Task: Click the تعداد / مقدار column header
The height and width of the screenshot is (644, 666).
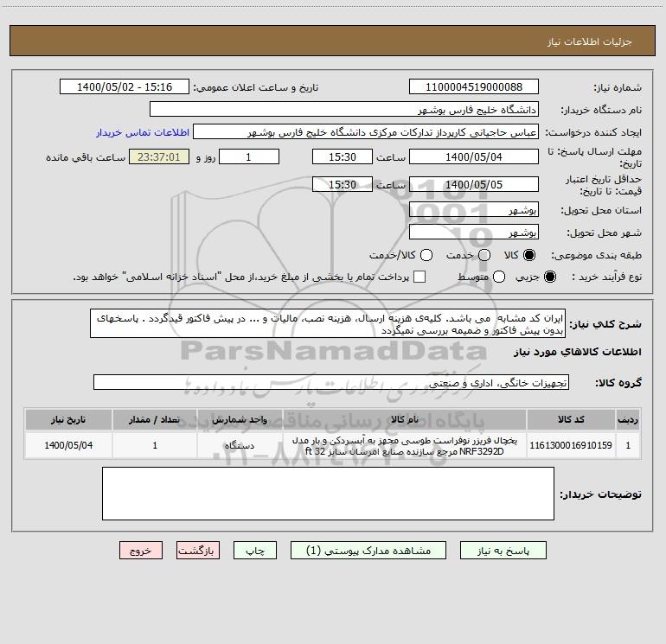Action: click(x=155, y=419)
